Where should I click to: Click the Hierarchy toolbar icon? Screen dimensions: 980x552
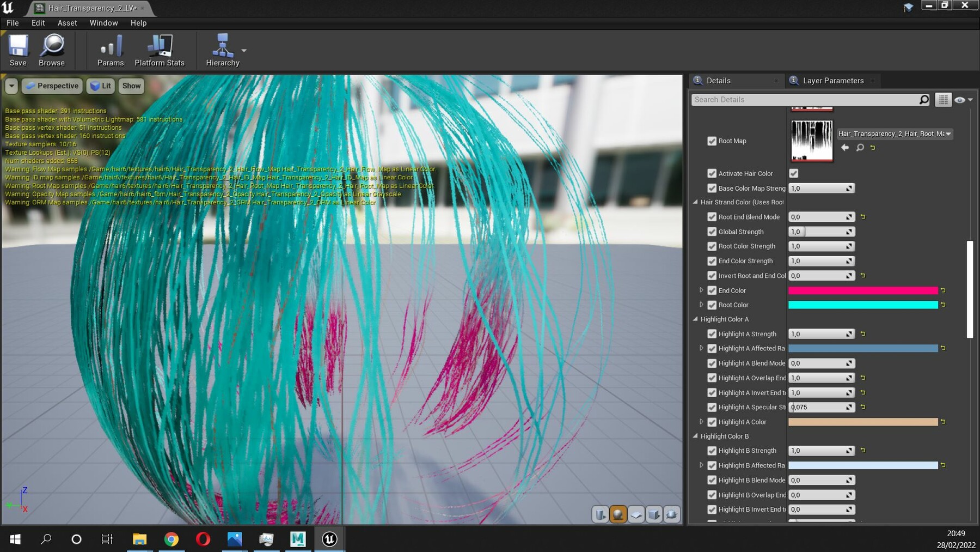[222, 50]
